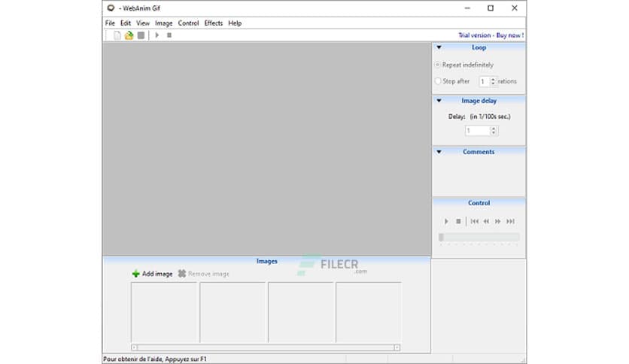Open the Control menu

coord(189,23)
